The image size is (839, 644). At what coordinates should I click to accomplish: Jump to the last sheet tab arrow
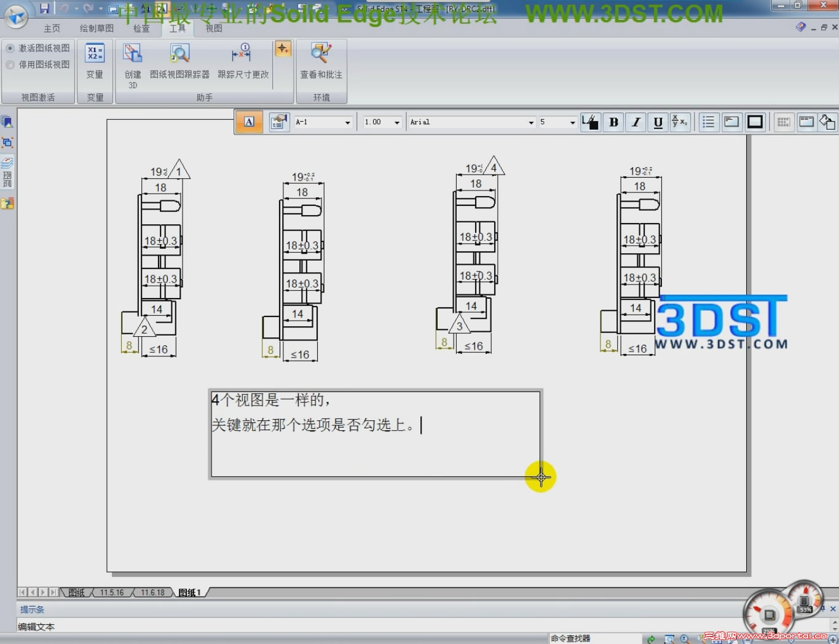53,592
